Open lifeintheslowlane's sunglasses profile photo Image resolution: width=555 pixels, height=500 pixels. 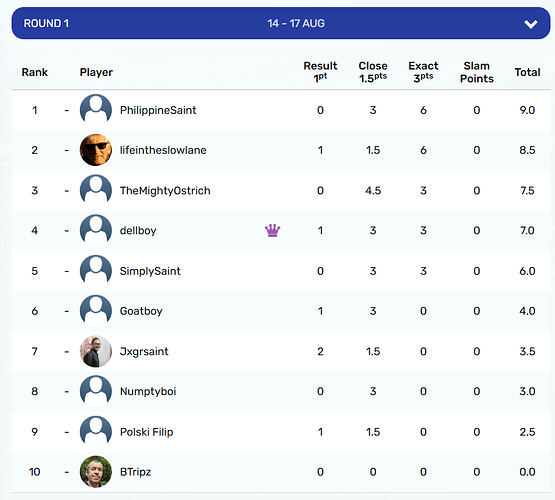(x=96, y=150)
